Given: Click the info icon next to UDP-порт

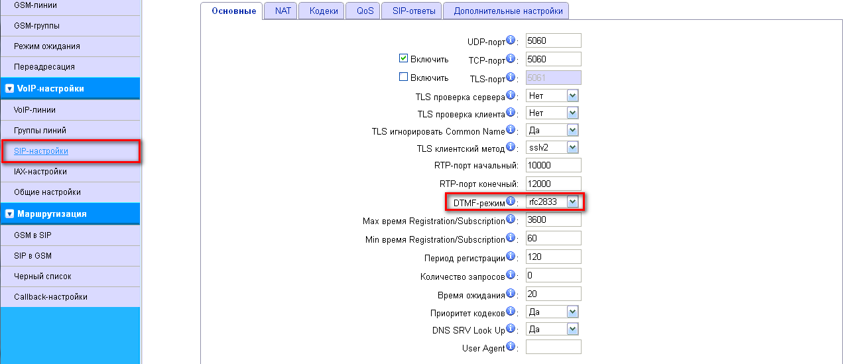Looking at the screenshot, I should coord(511,40).
